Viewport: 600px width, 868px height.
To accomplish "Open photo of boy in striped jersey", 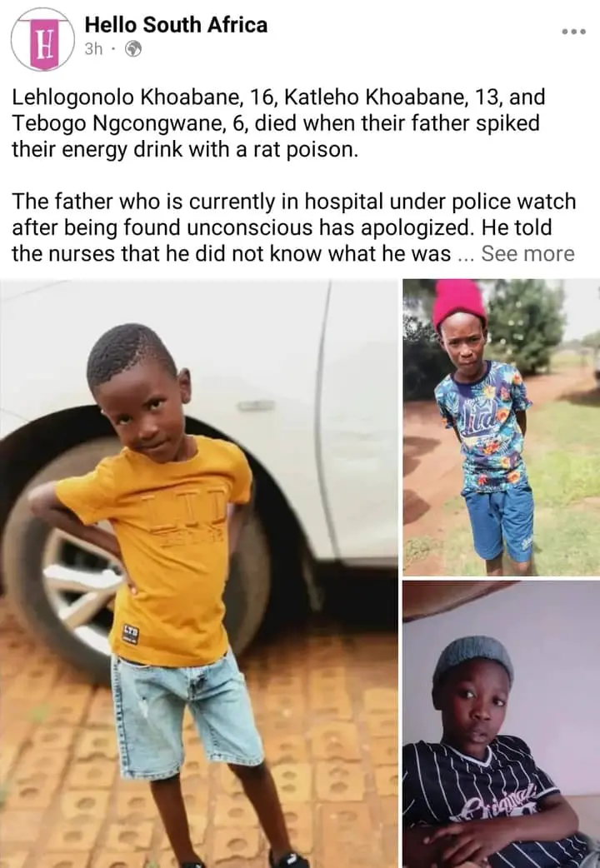I will pyautogui.click(x=502, y=725).
